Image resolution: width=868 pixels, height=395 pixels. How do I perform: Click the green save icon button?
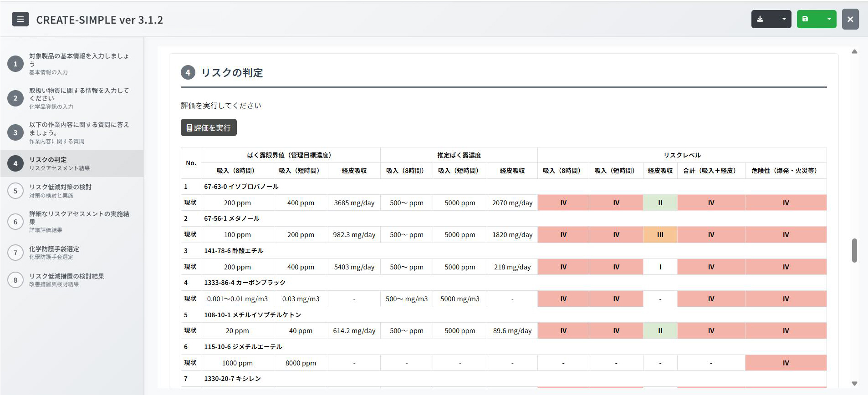tap(806, 19)
